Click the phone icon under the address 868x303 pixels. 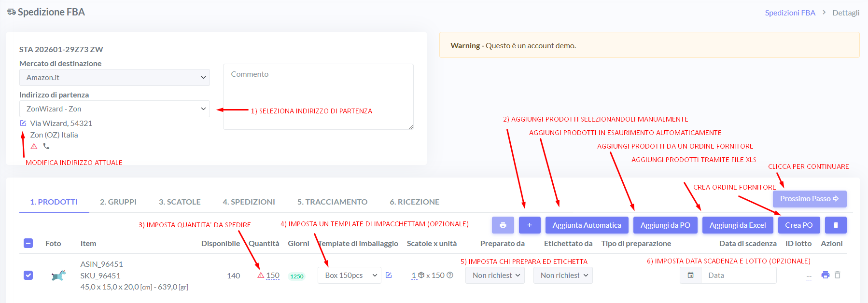pyautogui.click(x=46, y=146)
